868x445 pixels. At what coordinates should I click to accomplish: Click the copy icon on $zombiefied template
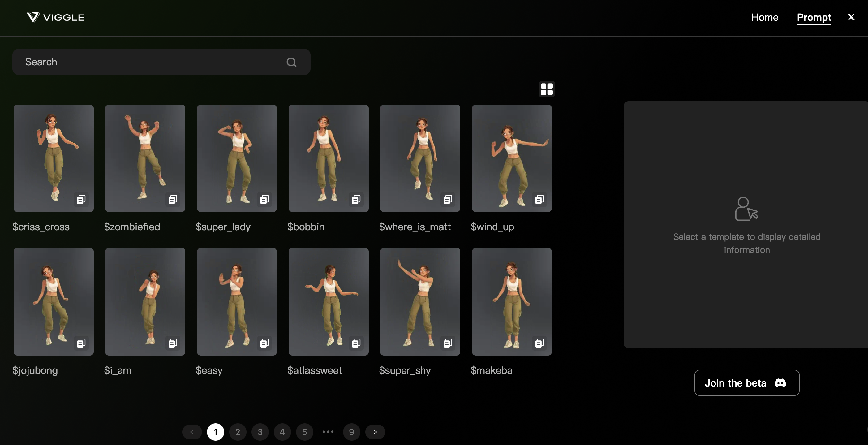pyautogui.click(x=173, y=199)
